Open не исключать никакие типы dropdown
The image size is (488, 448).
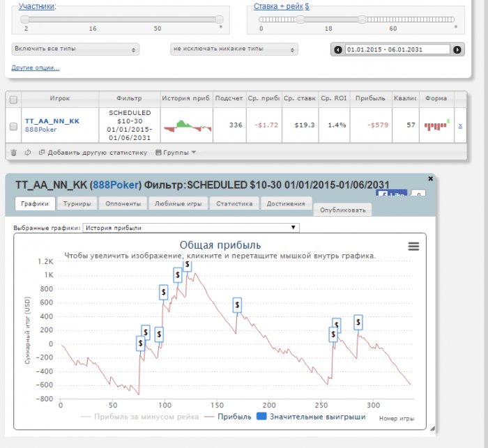234,49
